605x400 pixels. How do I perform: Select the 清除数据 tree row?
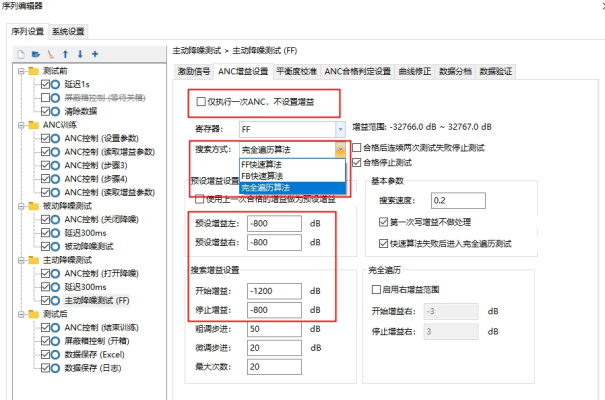click(x=81, y=111)
